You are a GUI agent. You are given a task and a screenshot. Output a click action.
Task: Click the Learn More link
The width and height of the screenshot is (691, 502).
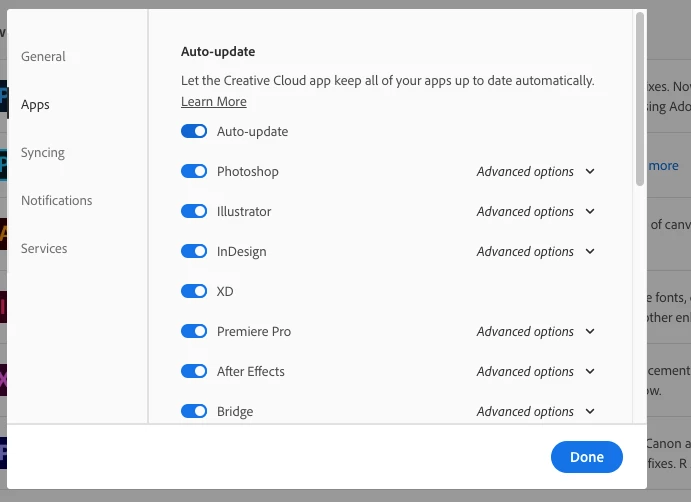(x=213, y=101)
